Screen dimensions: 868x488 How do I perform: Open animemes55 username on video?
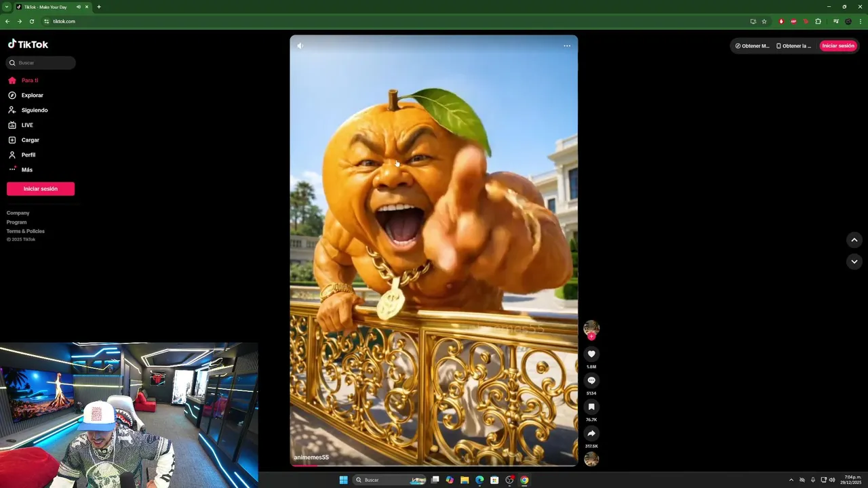point(311,457)
